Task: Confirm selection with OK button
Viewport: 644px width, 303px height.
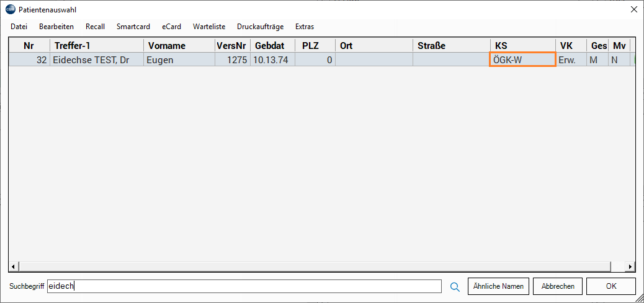Action: 611,286
